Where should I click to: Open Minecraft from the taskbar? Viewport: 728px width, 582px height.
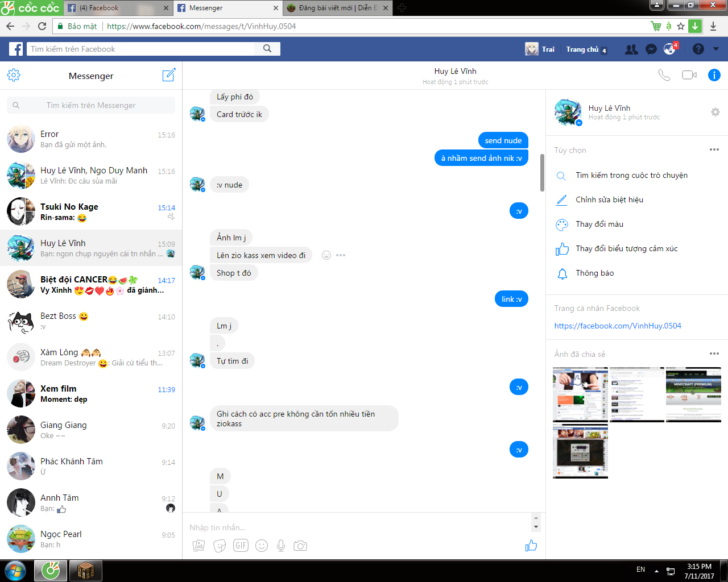[86, 570]
